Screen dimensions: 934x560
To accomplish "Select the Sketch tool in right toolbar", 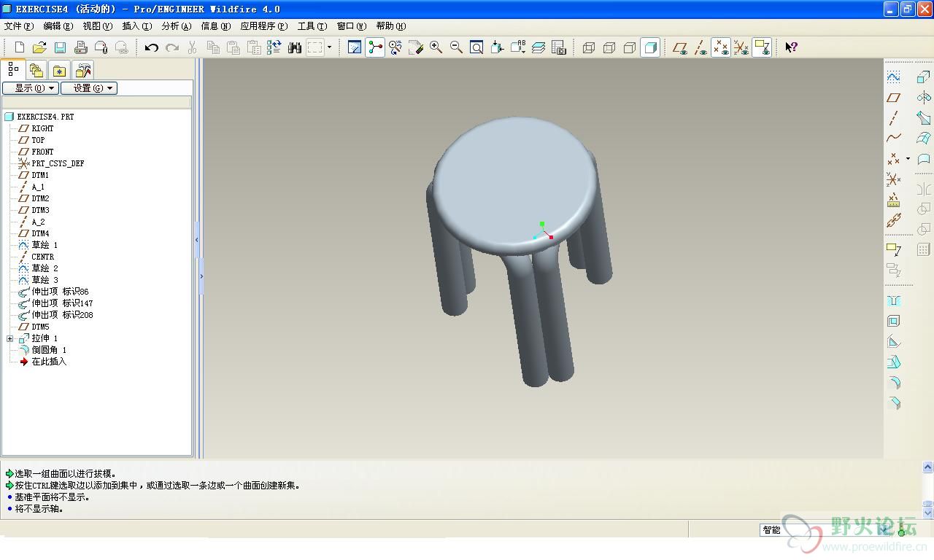I will [893, 77].
